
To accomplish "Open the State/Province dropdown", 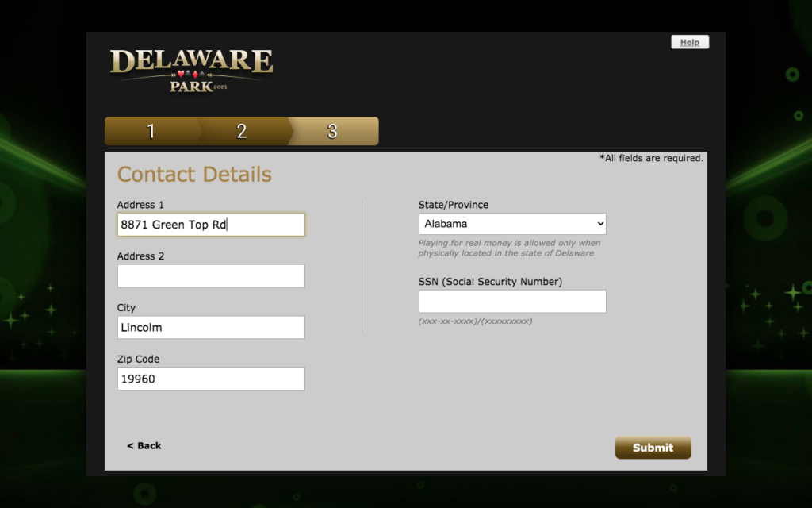I will (x=512, y=224).
